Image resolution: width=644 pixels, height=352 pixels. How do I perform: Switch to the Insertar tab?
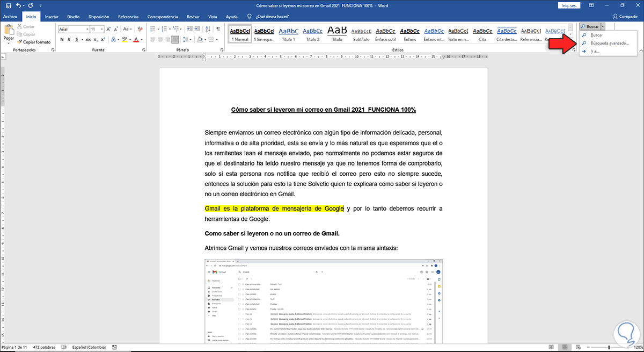[x=52, y=17]
